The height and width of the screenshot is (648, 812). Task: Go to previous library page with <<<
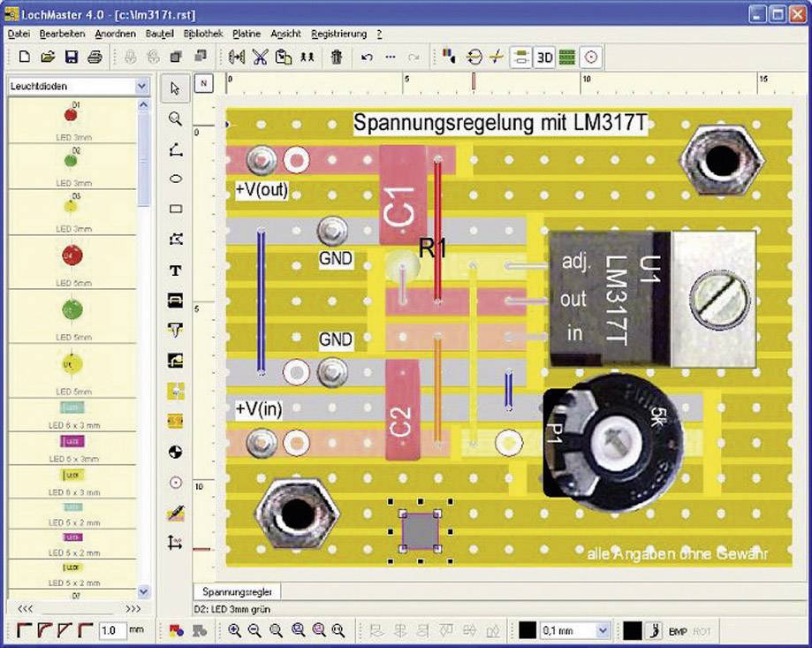[26, 608]
